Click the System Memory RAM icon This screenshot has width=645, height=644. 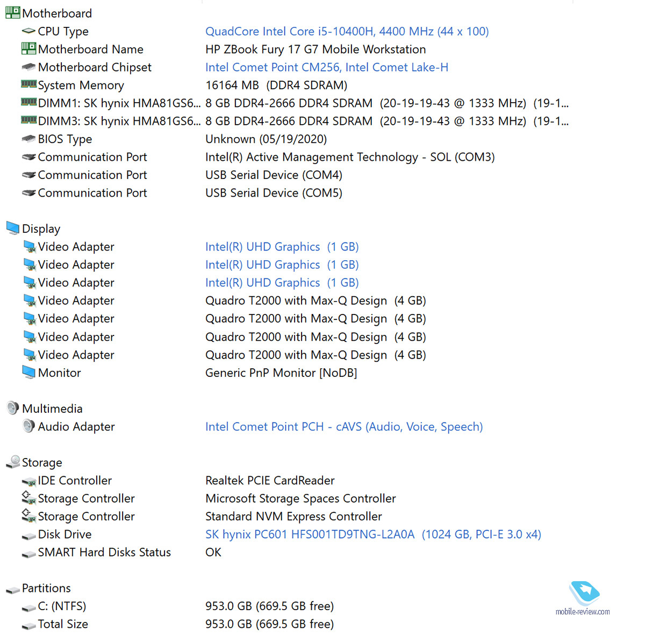click(28, 84)
